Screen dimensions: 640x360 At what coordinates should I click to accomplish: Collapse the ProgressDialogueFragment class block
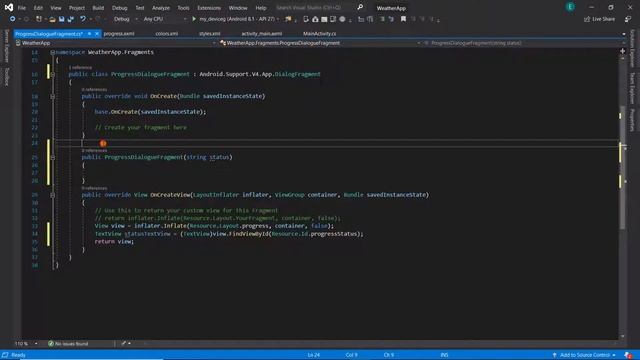(x=53, y=74)
